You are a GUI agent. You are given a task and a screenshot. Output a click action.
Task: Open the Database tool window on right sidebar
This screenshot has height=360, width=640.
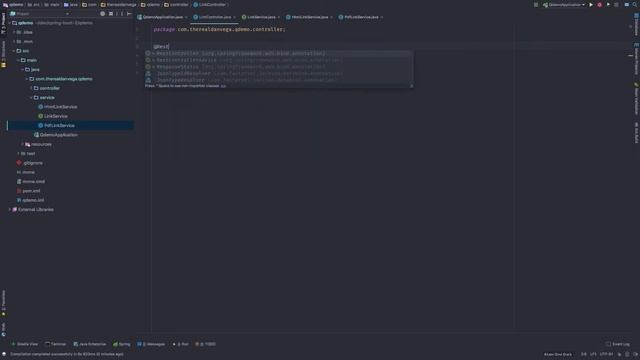pyautogui.click(x=636, y=24)
